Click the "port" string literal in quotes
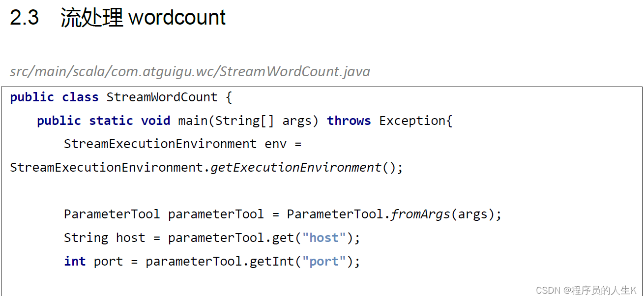Viewport: 644px width, 300px height. coord(324,262)
